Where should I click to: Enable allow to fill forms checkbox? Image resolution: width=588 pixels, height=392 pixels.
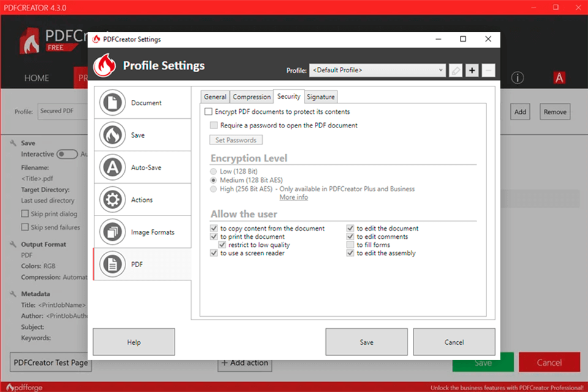pos(350,244)
